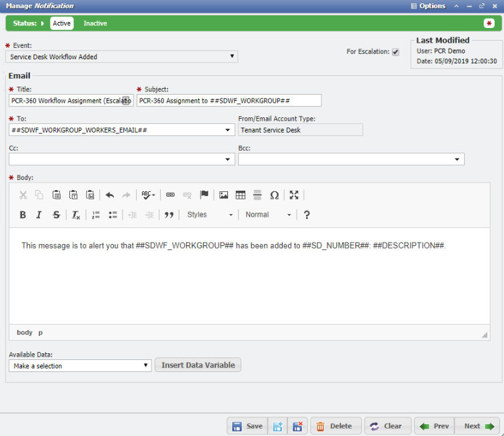The height and width of the screenshot is (436, 504).
Task: Click the link insert icon
Action: [x=170, y=195]
